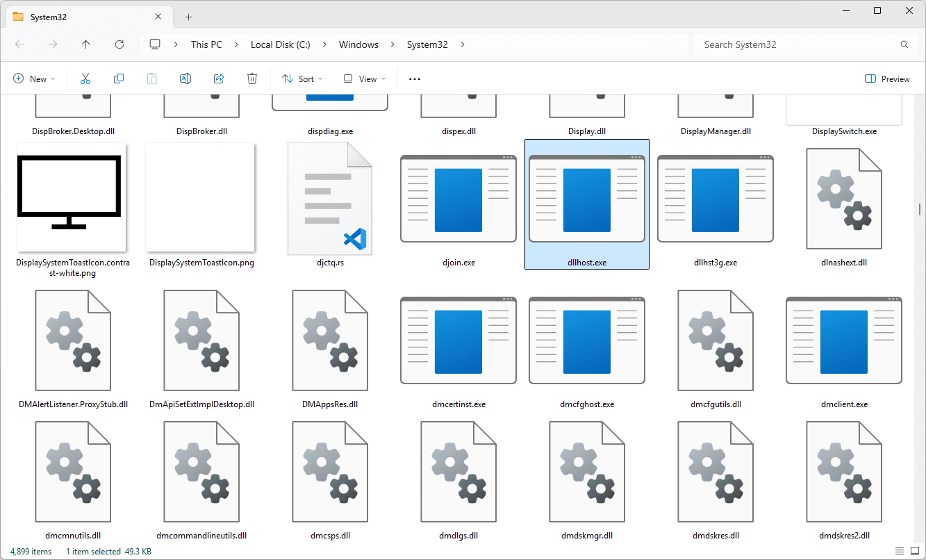This screenshot has width=926, height=560.
Task: Click Windows breadcrumb
Action: click(x=358, y=44)
